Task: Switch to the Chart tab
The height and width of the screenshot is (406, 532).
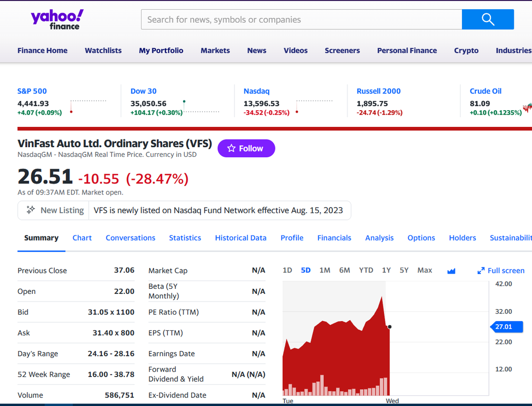Action: point(82,238)
